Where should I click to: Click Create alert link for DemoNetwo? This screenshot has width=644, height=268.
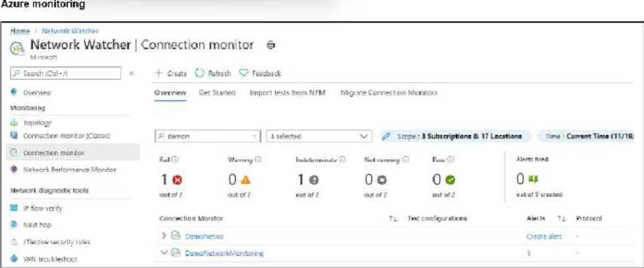pos(544,236)
